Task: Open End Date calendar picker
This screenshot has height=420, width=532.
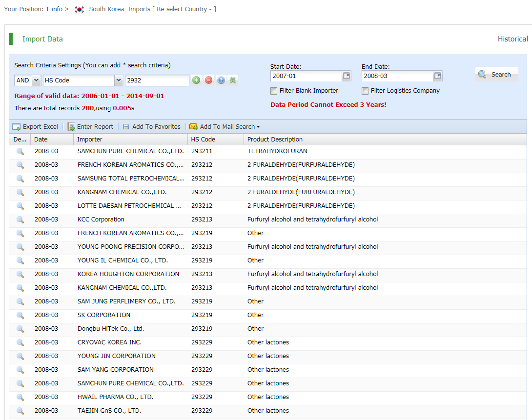Action: (x=438, y=76)
